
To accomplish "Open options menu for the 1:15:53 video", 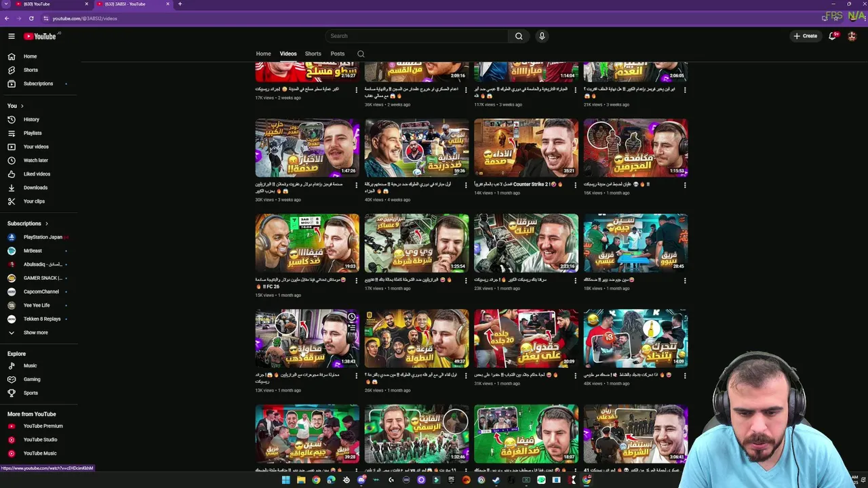I will pos(684,185).
